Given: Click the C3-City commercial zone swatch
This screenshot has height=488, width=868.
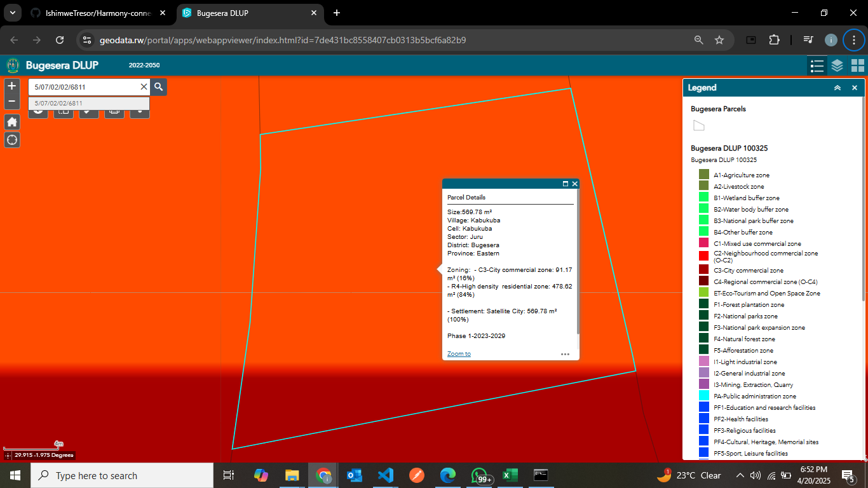Looking at the screenshot, I should (703, 269).
